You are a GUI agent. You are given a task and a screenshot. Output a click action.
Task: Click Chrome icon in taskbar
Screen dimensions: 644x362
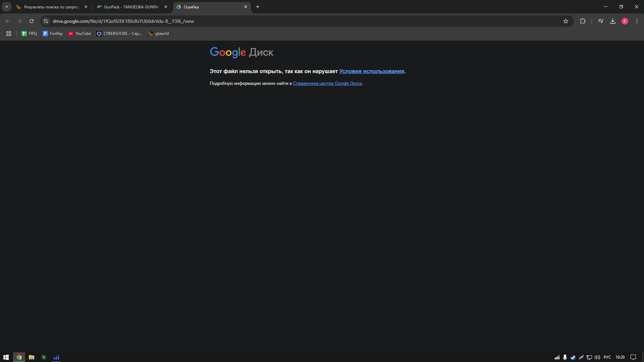click(19, 357)
